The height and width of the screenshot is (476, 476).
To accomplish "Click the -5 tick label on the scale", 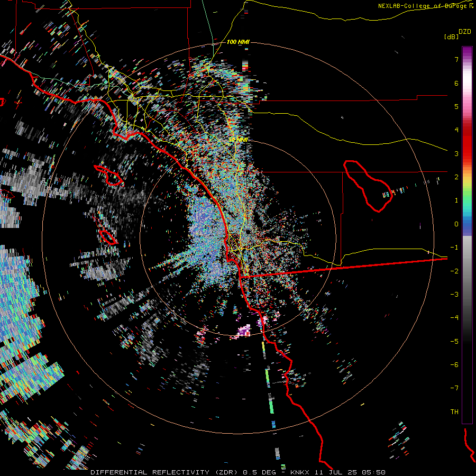I will pyautogui.click(x=454, y=342).
